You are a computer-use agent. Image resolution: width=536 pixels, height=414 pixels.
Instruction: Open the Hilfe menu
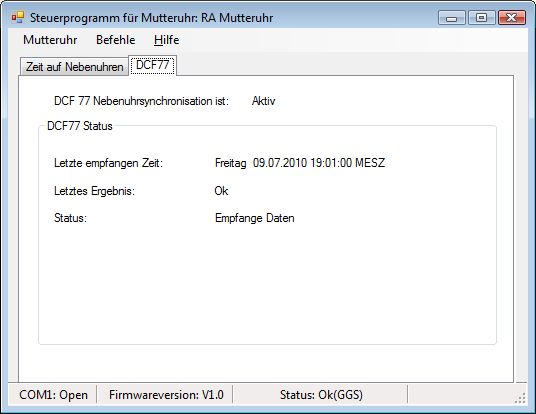coord(166,40)
